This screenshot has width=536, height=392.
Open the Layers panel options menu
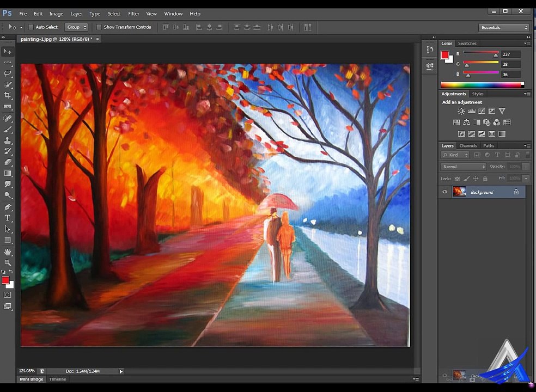pos(527,145)
